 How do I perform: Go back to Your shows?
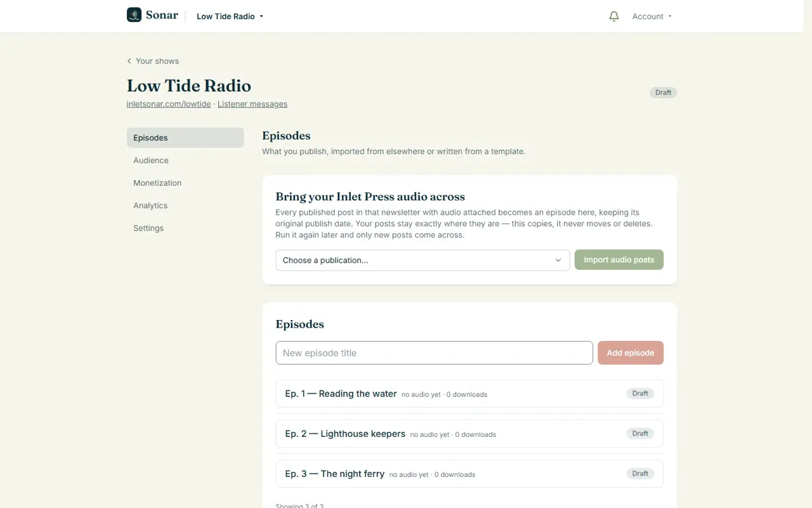click(153, 61)
